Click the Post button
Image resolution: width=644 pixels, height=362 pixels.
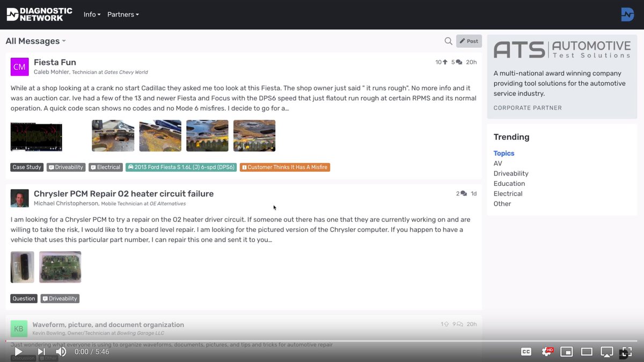pyautogui.click(x=469, y=41)
